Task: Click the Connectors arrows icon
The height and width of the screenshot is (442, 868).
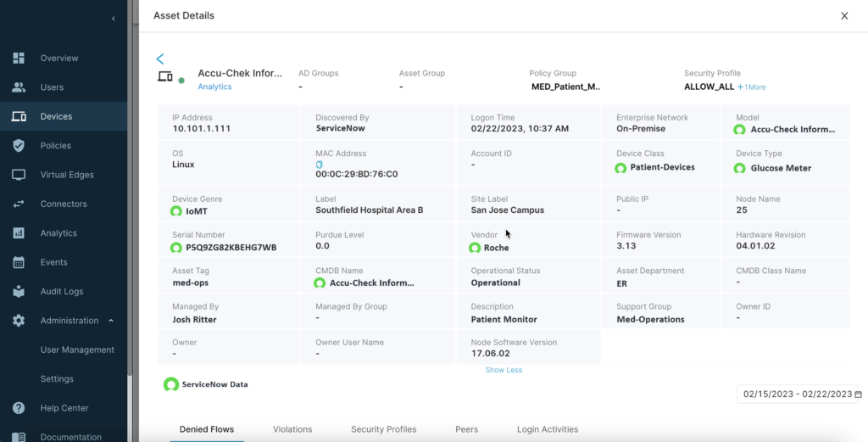Action: coord(19,204)
